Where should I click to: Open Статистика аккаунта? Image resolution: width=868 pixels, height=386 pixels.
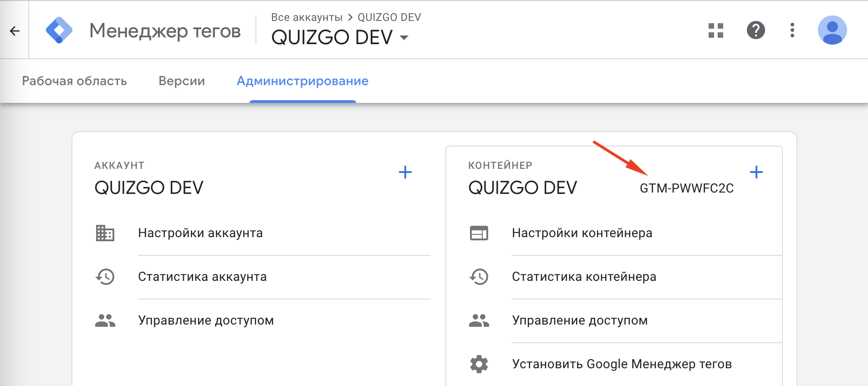click(202, 277)
